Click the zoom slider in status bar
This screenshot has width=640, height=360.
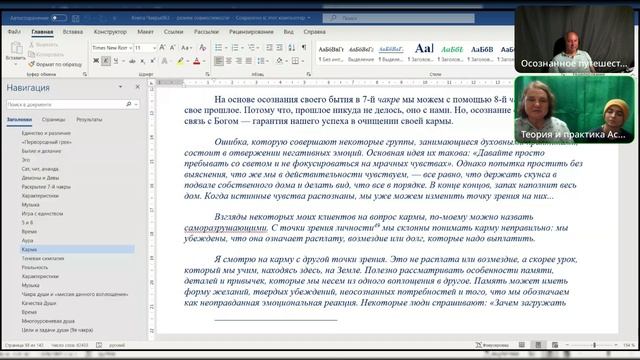(592, 345)
